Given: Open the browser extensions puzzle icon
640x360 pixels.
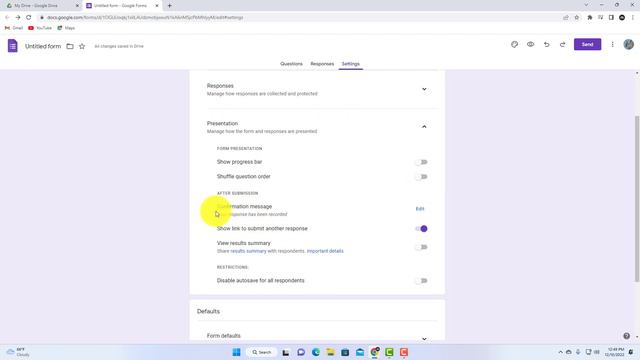Looking at the screenshot, I should point(589,18).
